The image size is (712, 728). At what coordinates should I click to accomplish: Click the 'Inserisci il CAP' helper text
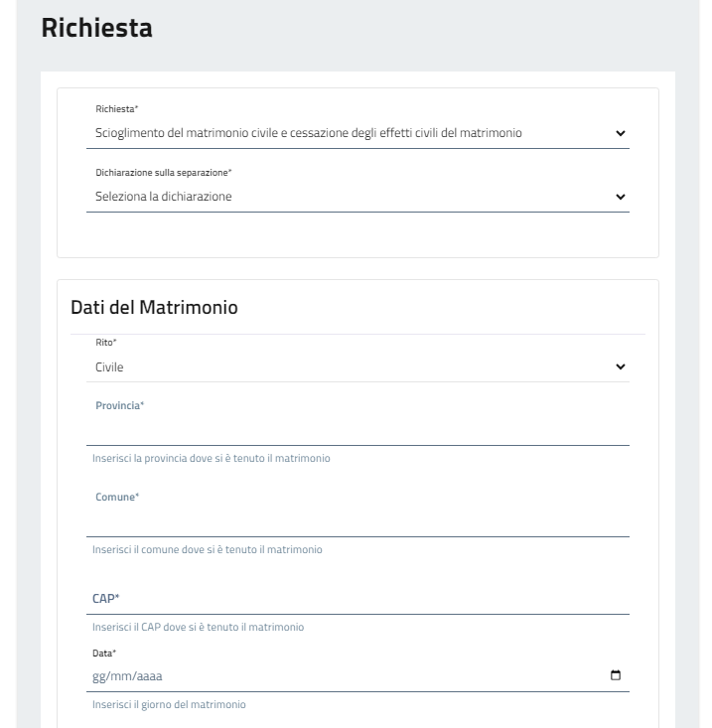tap(199, 628)
